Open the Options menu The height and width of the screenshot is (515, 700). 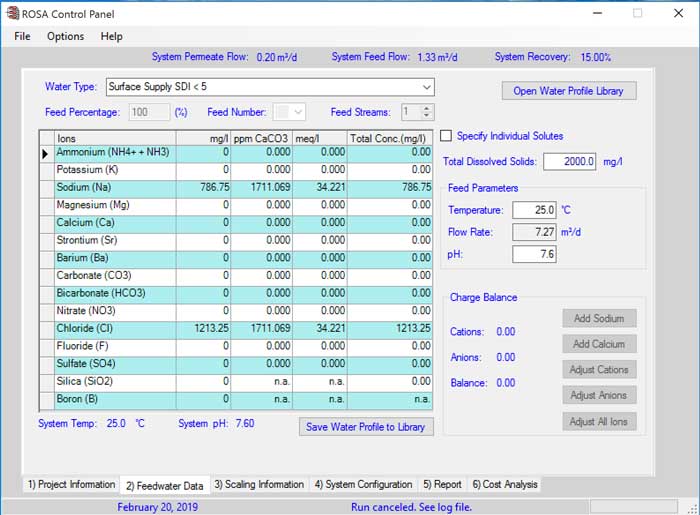[66, 36]
